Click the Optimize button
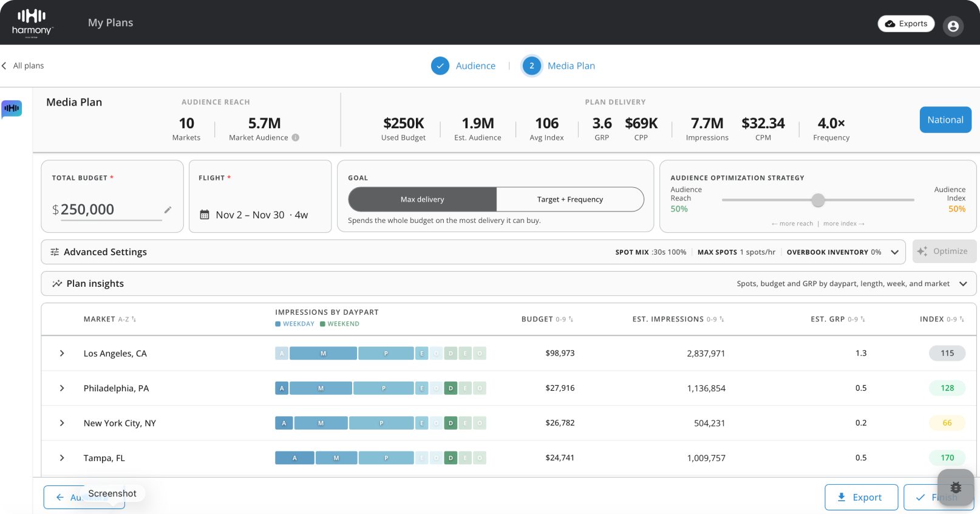The width and height of the screenshot is (980, 514). [x=944, y=251]
